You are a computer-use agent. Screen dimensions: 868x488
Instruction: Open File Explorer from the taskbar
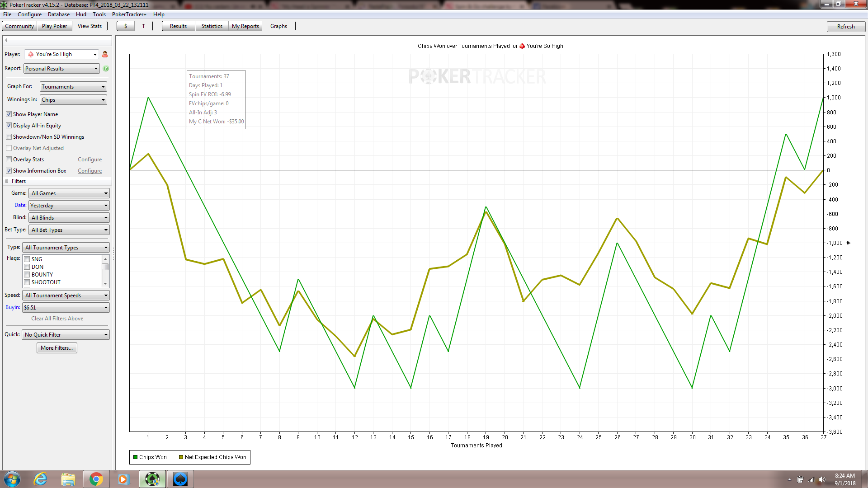[68, 479]
